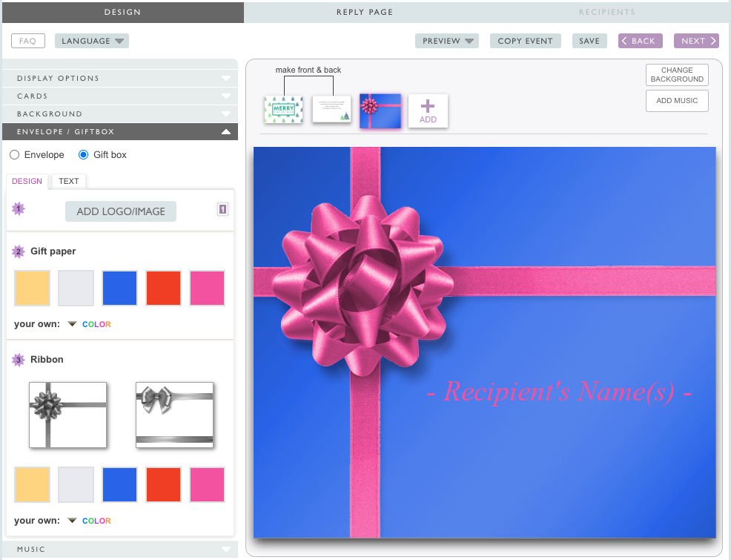Open the card back thumbnail with small tree
Image resolution: width=731 pixels, height=560 pixels.
[331, 109]
